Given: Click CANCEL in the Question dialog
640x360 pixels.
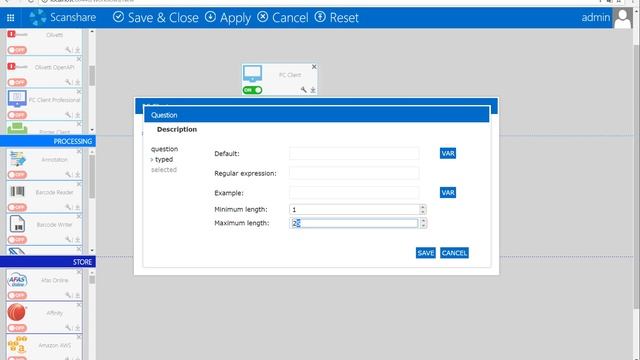Looking at the screenshot, I should coord(454,253).
